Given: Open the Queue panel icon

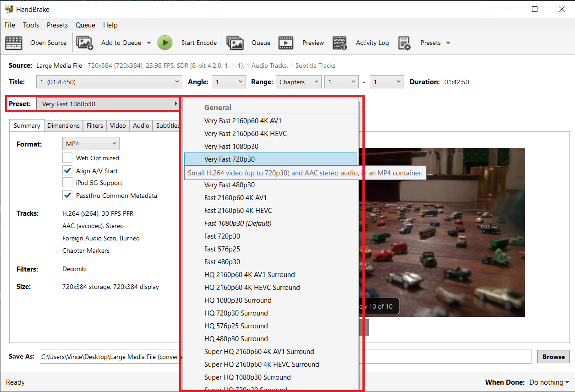Looking at the screenshot, I should 235,43.
